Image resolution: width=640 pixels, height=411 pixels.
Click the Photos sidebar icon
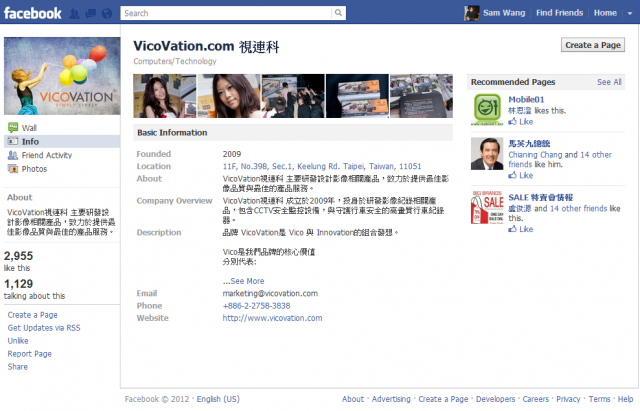(x=13, y=169)
